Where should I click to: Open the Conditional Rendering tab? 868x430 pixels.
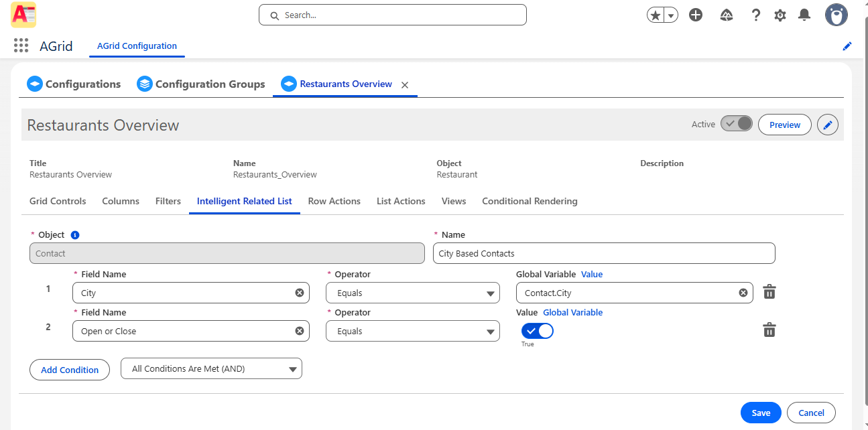click(x=530, y=201)
